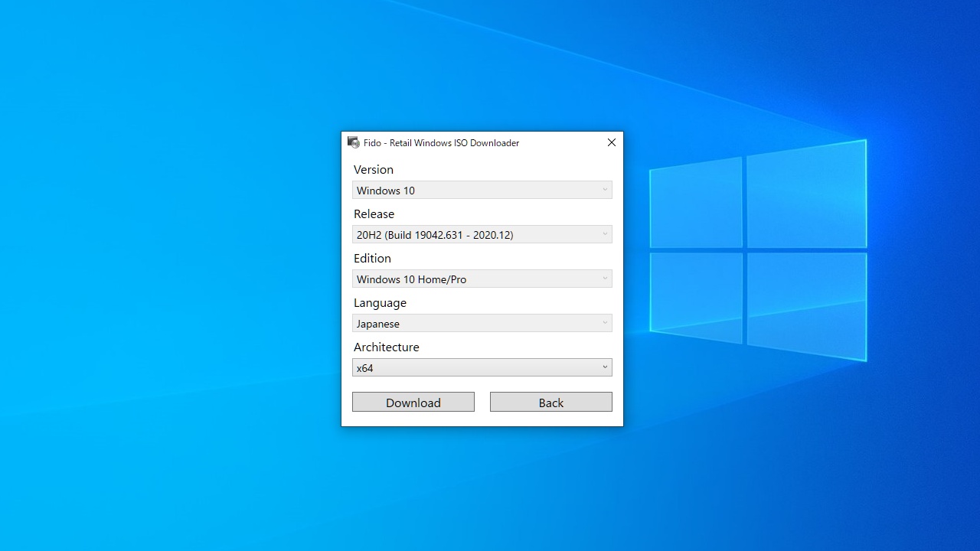Go back with the Back button

(x=551, y=402)
